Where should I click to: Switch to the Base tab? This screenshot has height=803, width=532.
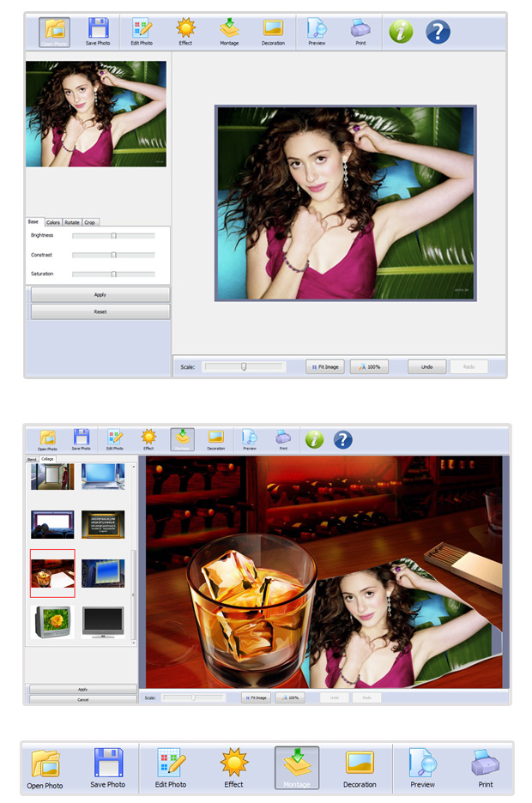click(x=33, y=221)
